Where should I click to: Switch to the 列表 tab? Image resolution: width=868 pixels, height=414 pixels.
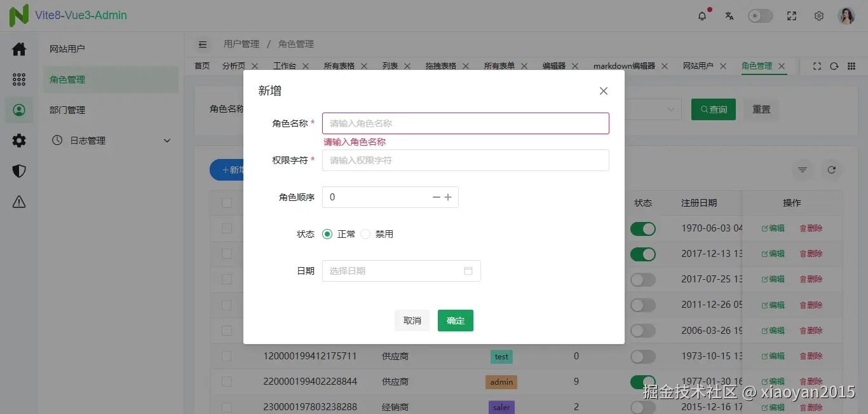390,66
